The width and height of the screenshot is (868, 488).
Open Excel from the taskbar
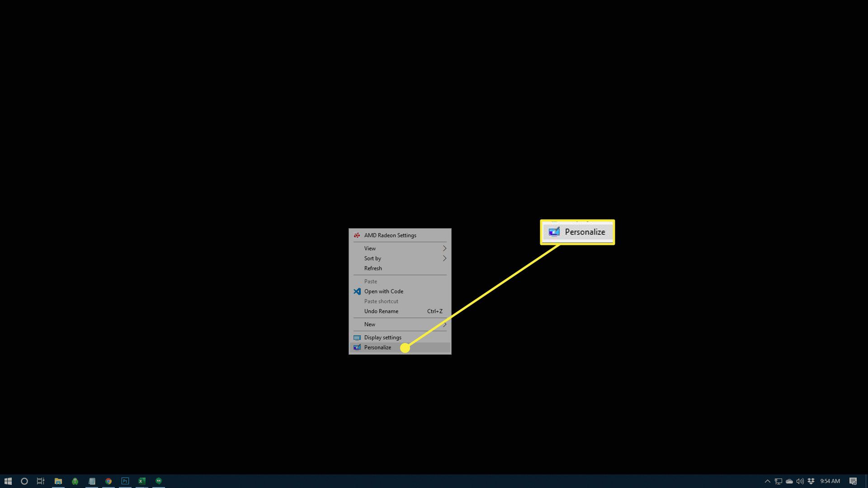point(142,481)
